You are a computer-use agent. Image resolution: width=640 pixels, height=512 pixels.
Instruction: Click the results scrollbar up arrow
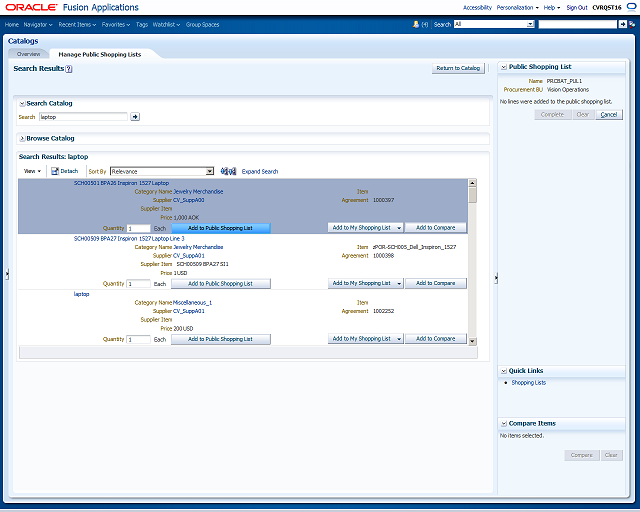(x=472, y=183)
